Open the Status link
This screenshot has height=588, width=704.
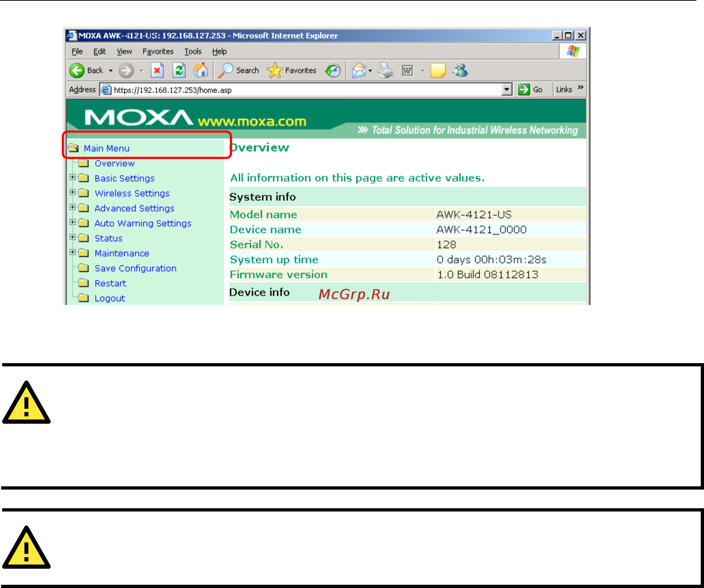108,239
